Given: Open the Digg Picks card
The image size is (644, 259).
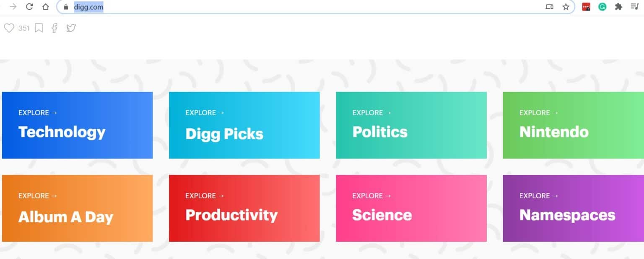Looking at the screenshot, I should (x=244, y=125).
